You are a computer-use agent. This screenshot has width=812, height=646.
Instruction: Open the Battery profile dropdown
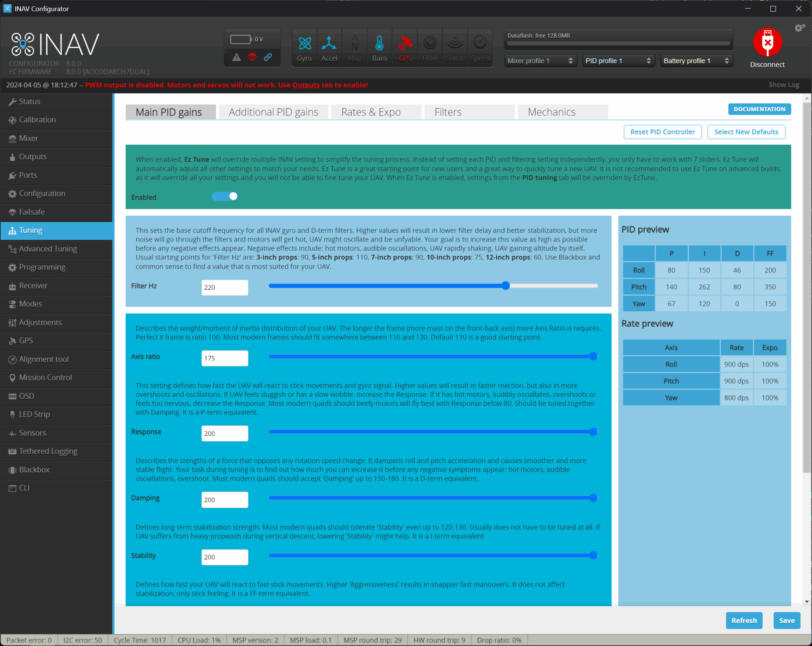tap(696, 60)
